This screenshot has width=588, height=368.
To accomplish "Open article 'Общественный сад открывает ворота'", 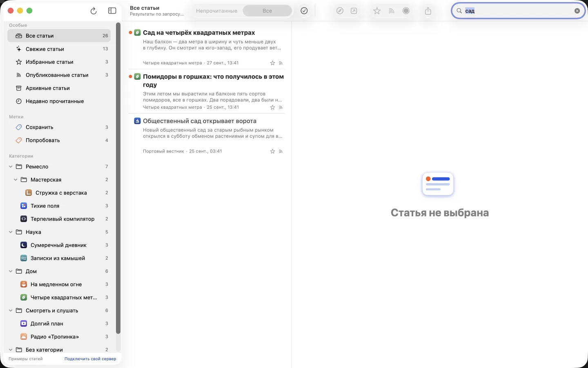I will click(x=207, y=136).
